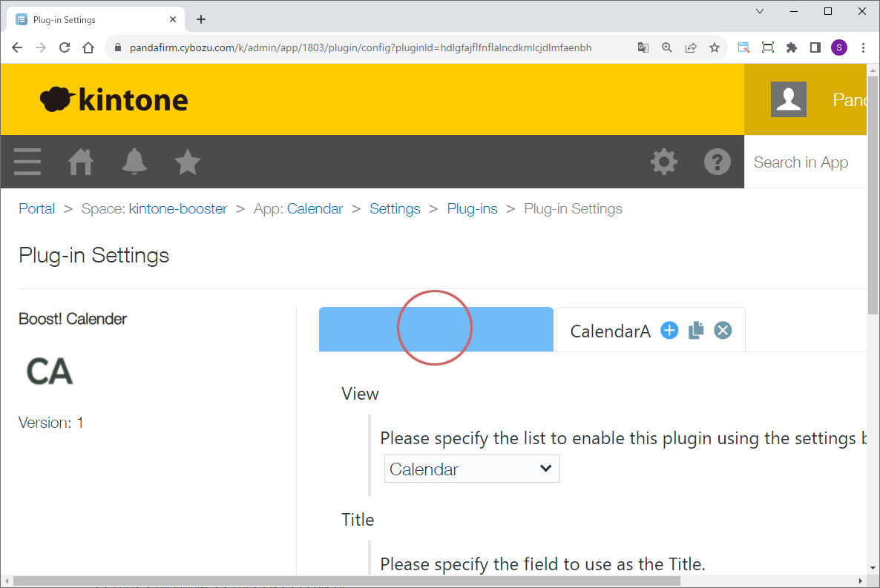The image size is (880, 588).
Task: Open the Calendar app breadcrumb link
Action: 315,209
